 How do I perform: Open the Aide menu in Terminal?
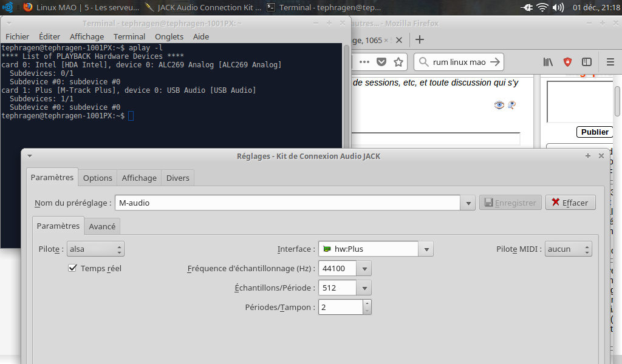(x=200, y=36)
